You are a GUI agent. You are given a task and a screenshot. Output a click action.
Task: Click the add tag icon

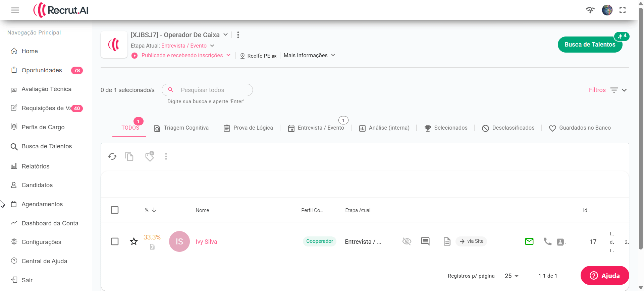tap(150, 156)
